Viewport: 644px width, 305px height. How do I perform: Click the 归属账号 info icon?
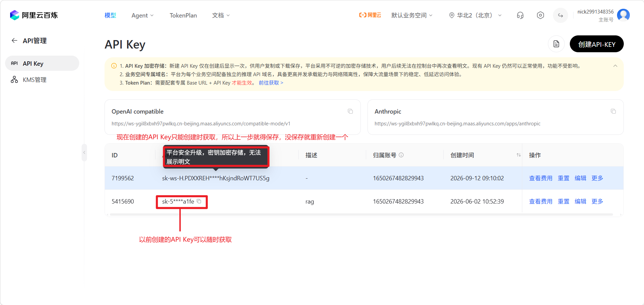click(401, 155)
